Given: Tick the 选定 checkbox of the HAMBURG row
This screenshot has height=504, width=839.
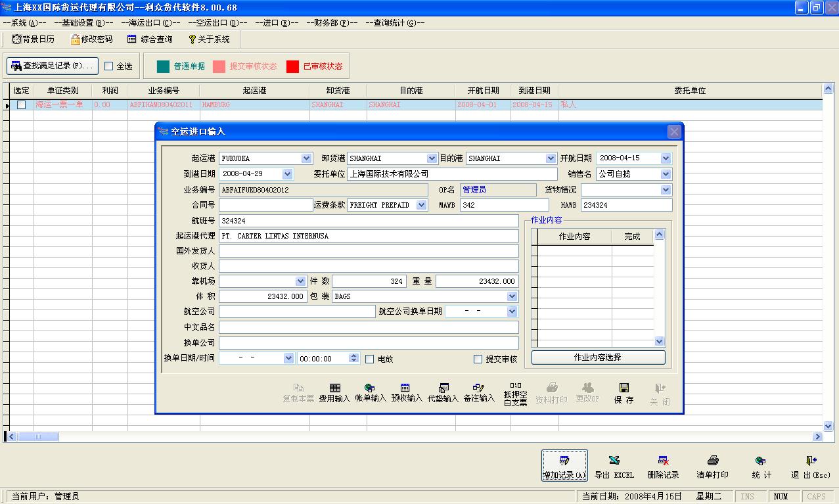Looking at the screenshot, I should point(21,104).
